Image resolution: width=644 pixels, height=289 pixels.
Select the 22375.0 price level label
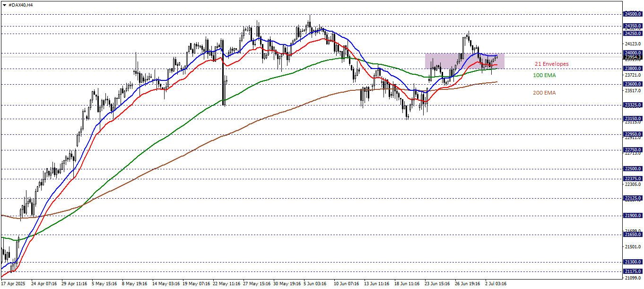pyautogui.click(x=633, y=179)
